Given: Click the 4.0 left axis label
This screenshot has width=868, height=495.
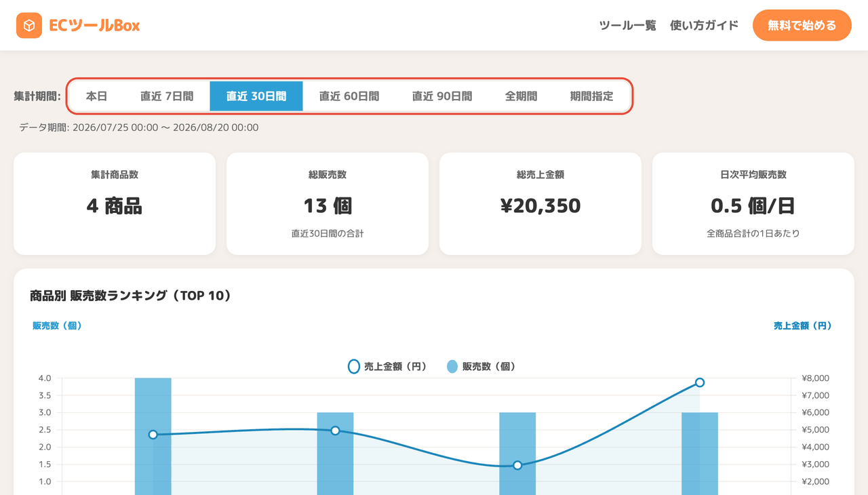Looking at the screenshot, I should [x=45, y=378].
